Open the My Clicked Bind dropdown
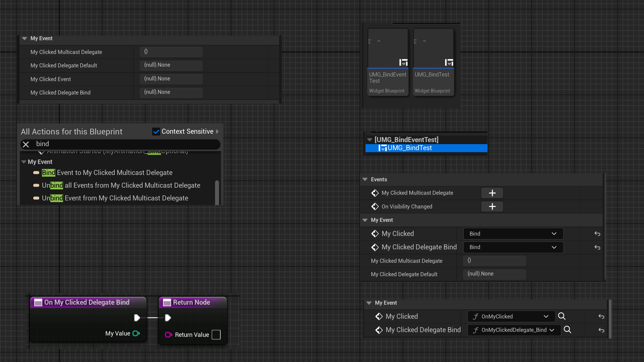644x362 pixels. pos(513,234)
